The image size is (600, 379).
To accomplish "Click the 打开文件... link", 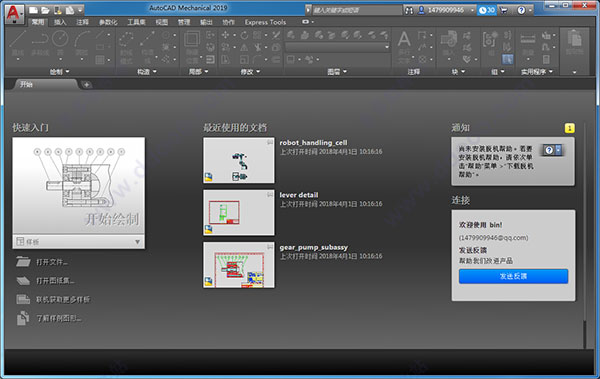I will coord(52,262).
